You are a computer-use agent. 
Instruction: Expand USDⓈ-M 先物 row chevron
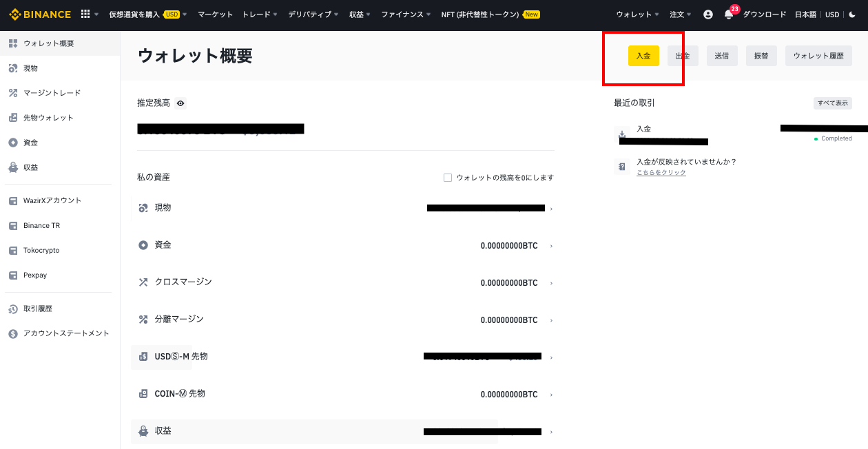551,357
